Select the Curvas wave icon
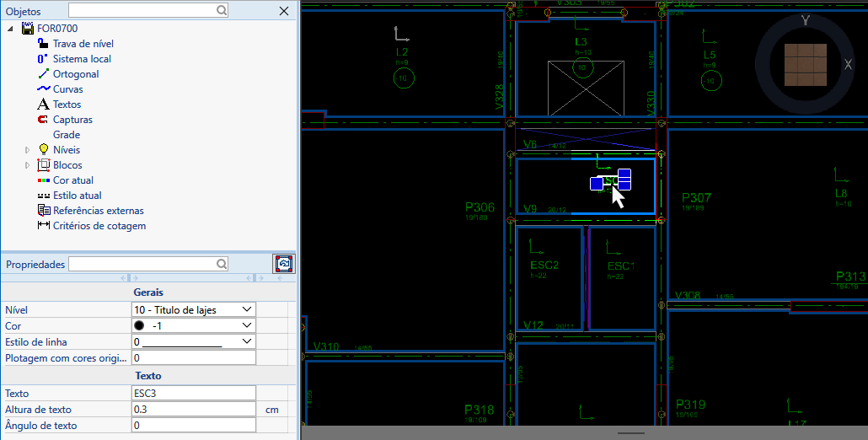868x440 pixels. 44,89
